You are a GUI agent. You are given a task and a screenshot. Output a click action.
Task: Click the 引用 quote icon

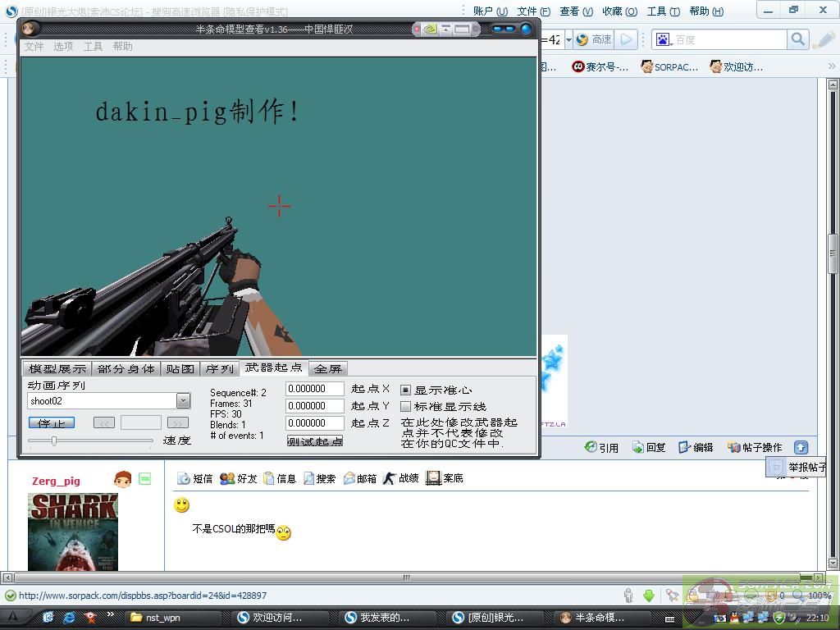click(x=591, y=447)
